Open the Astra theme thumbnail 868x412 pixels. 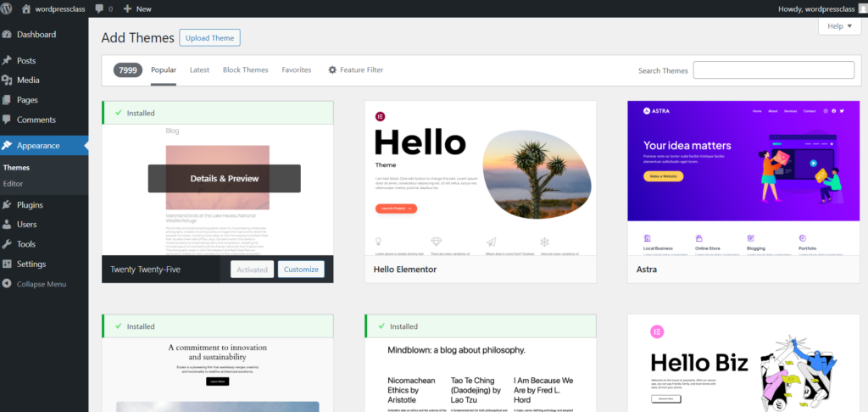click(743, 178)
